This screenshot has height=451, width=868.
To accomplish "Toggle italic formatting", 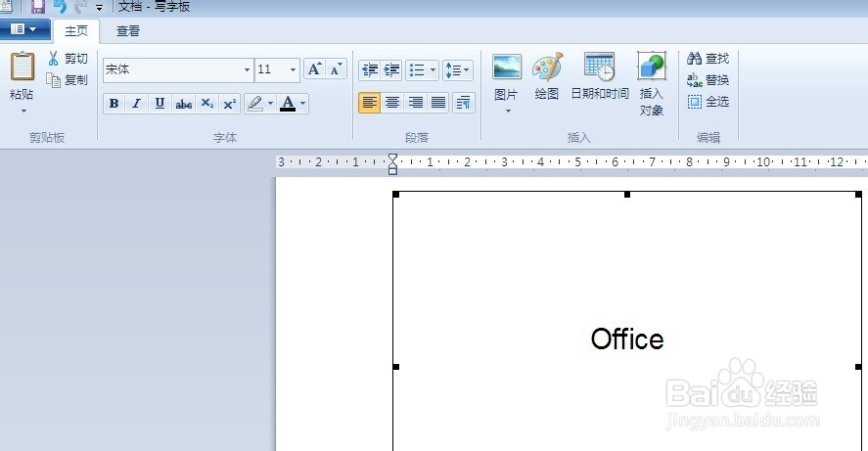I will [136, 104].
